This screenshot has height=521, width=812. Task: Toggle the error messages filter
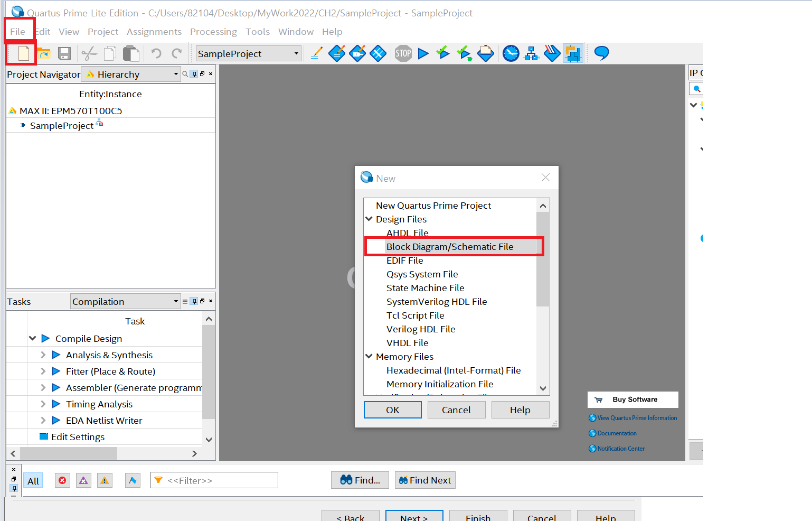coord(63,480)
